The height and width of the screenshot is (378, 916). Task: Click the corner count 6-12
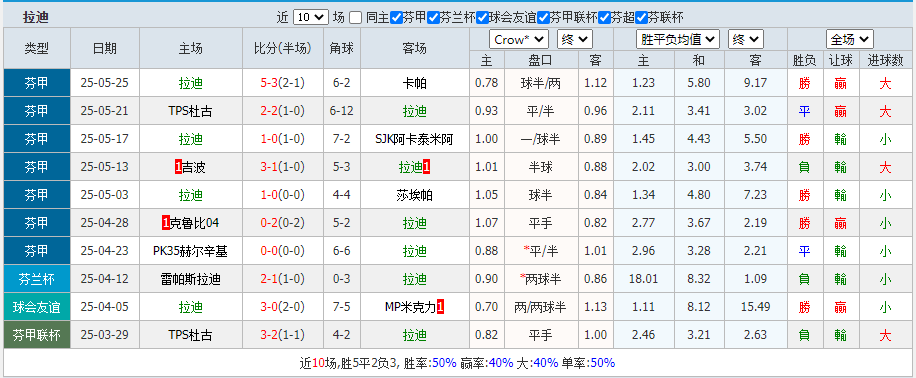[342, 111]
